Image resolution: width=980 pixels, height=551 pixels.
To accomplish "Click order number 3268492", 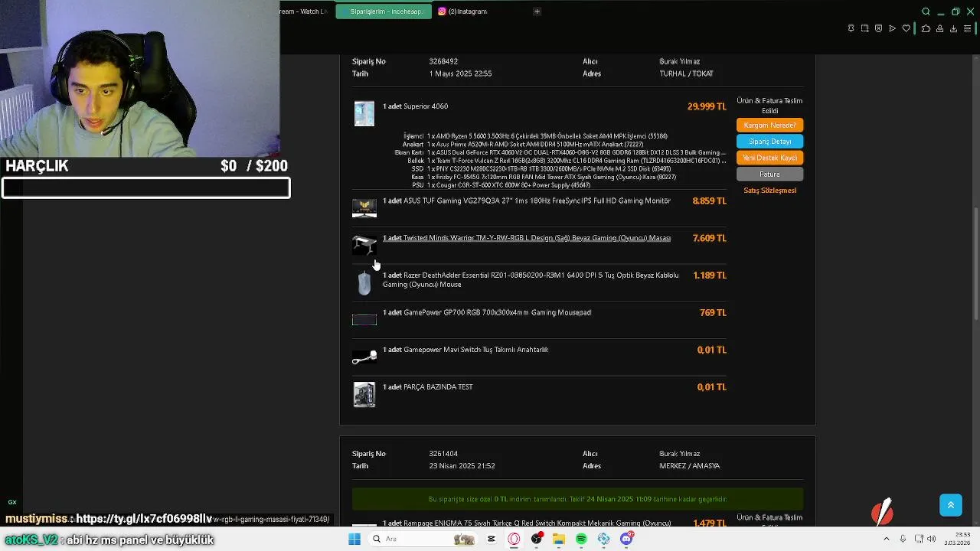I will pyautogui.click(x=443, y=61).
